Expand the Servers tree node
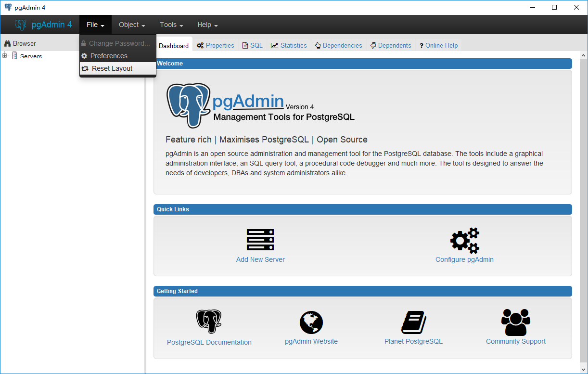 click(5, 56)
